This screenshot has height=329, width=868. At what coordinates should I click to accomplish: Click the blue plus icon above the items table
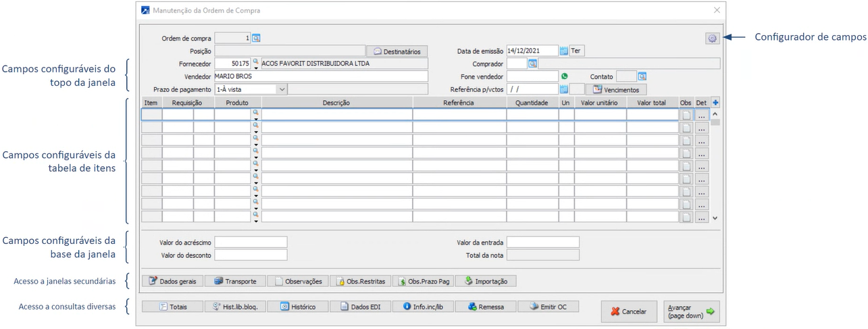click(x=715, y=103)
